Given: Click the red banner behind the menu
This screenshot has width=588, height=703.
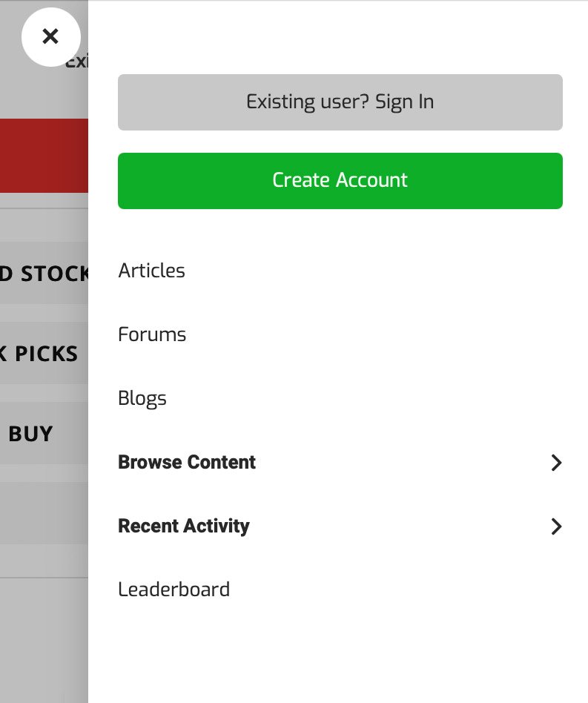Looking at the screenshot, I should [44, 155].
